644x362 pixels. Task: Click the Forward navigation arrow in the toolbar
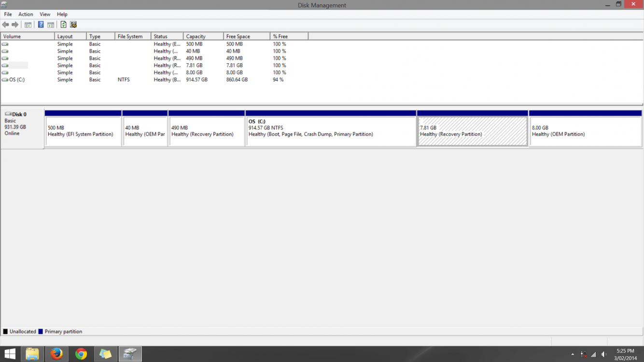(x=14, y=24)
